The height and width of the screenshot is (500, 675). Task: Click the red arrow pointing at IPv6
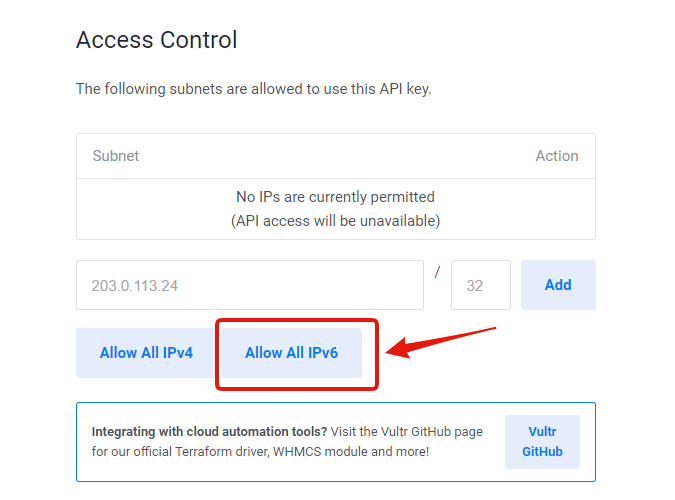[x=440, y=341]
